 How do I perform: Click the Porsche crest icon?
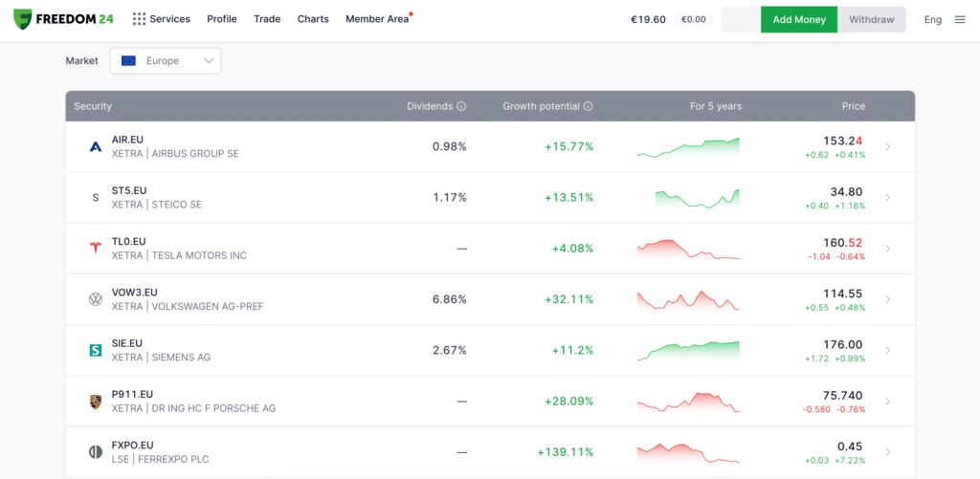95,402
